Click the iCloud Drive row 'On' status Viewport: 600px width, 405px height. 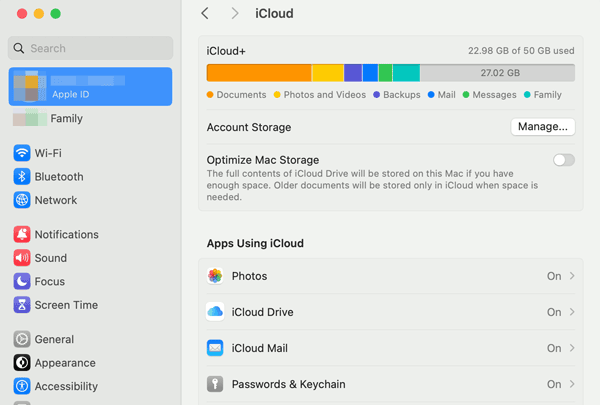pyautogui.click(x=554, y=312)
